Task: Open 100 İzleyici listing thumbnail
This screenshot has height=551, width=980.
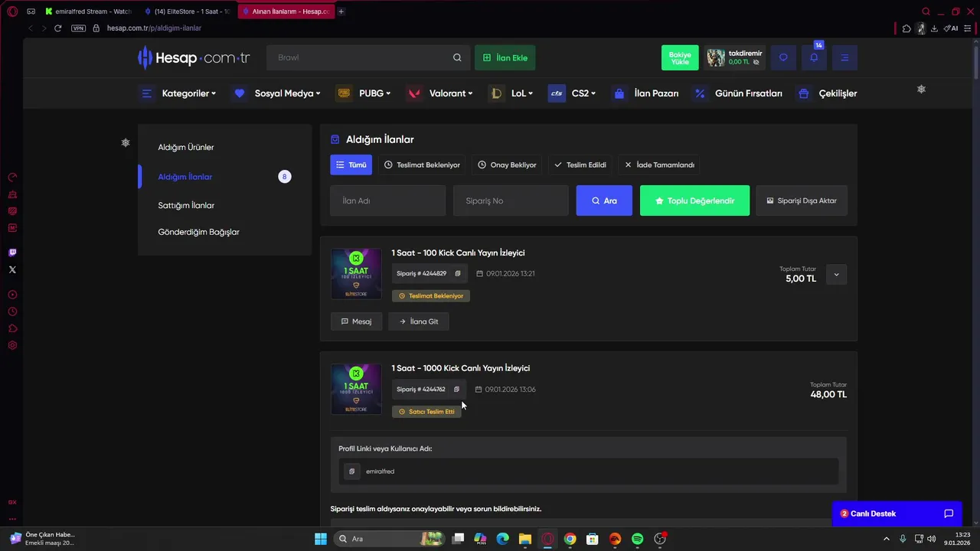Action: pyautogui.click(x=356, y=274)
